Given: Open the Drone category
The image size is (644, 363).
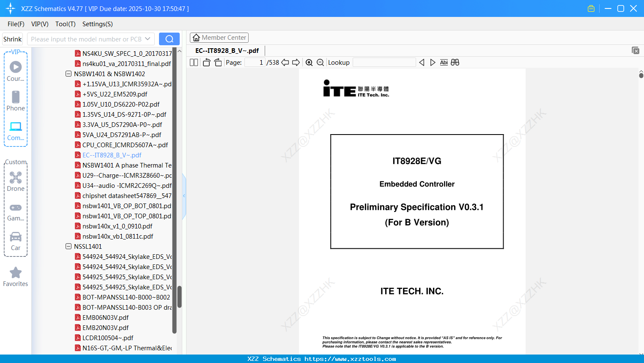Looking at the screenshot, I should 16,181.
